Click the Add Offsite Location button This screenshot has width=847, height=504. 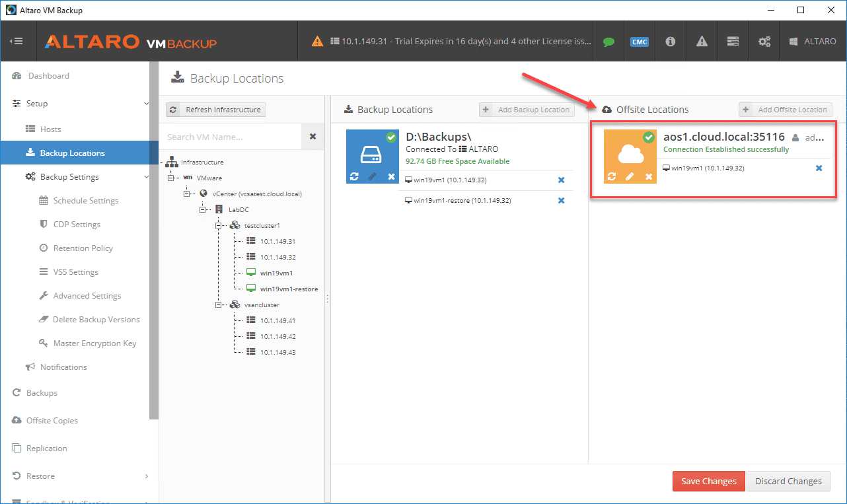786,110
